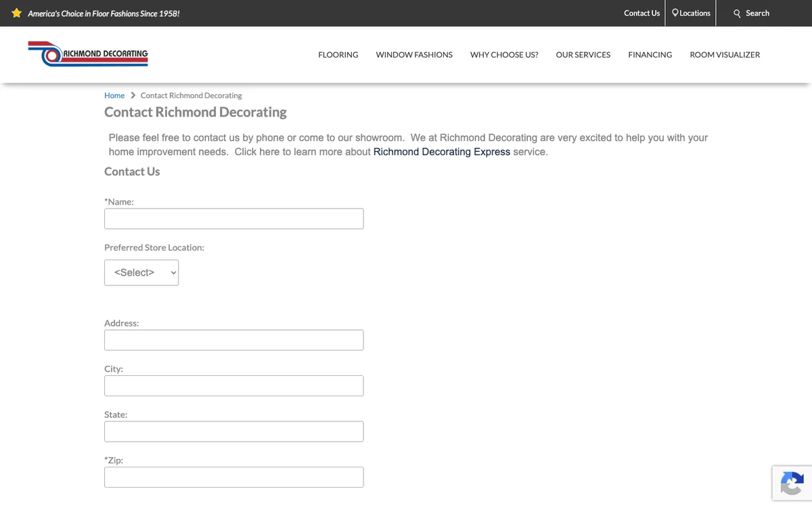Open the Why Choose Us? menu
The height and width of the screenshot is (508, 812).
tap(504, 55)
